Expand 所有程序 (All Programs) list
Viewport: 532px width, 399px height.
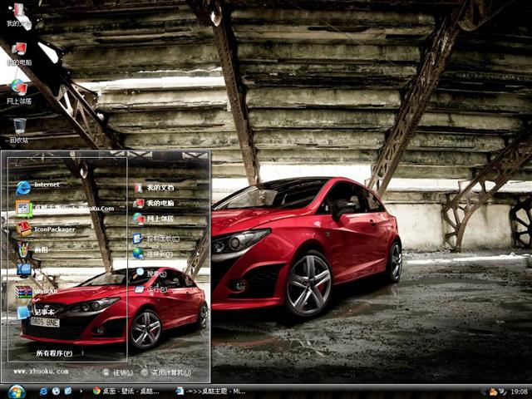(53, 353)
